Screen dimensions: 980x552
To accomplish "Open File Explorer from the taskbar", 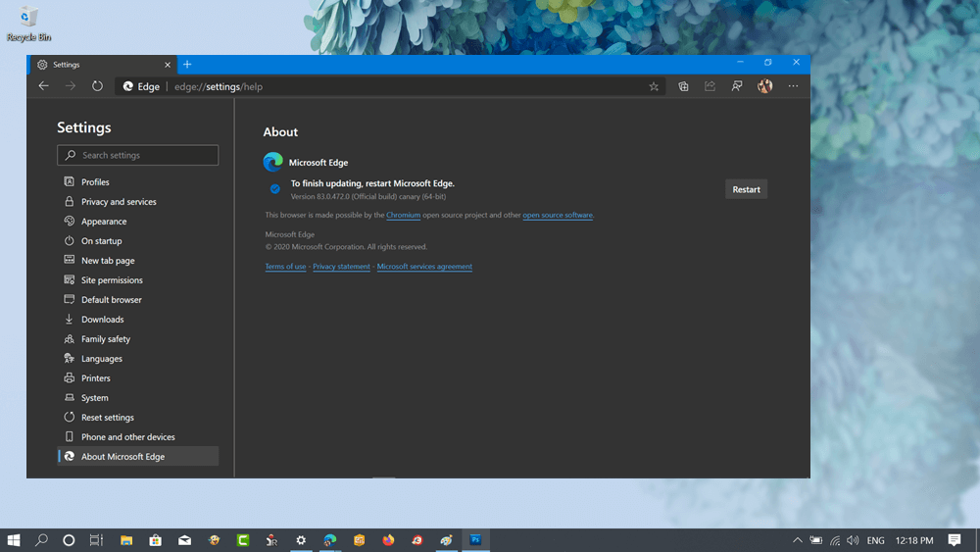I will [x=126, y=540].
